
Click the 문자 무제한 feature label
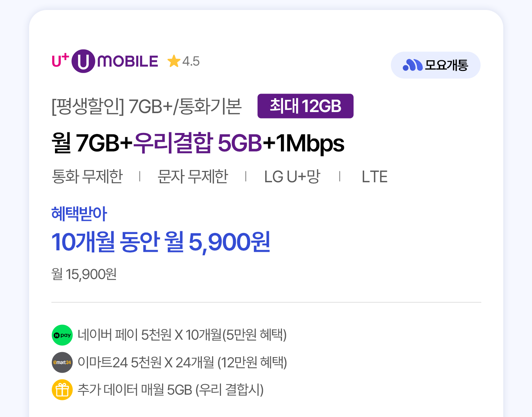pos(193,176)
